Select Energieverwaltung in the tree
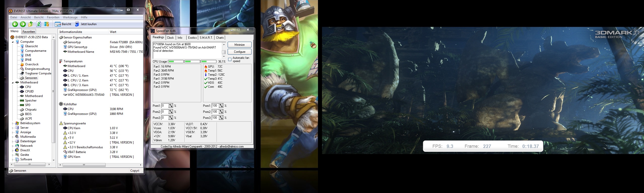The image size is (644, 193). (x=37, y=69)
